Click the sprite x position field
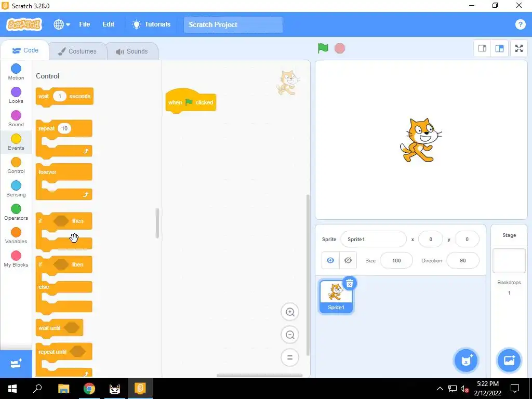Viewport: 532px width, 399px height. [x=431, y=239]
